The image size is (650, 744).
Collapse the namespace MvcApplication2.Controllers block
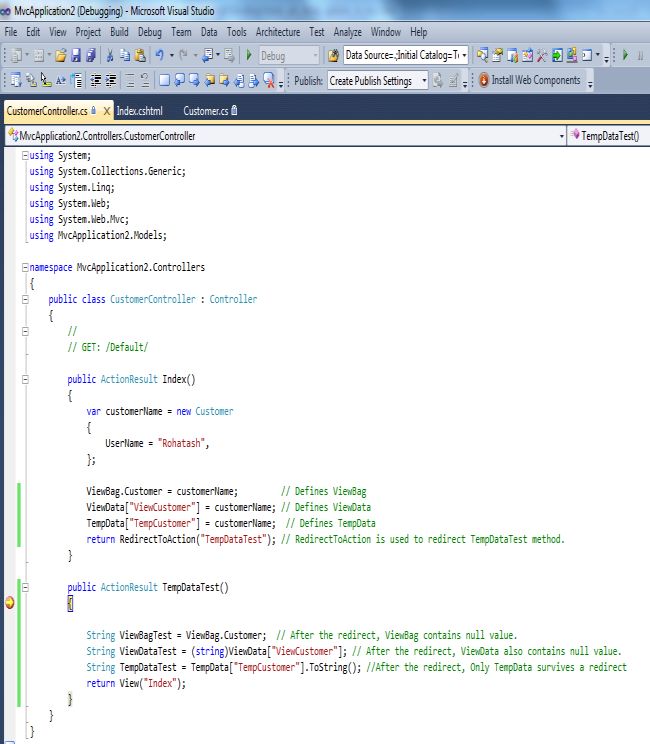tap(25, 268)
